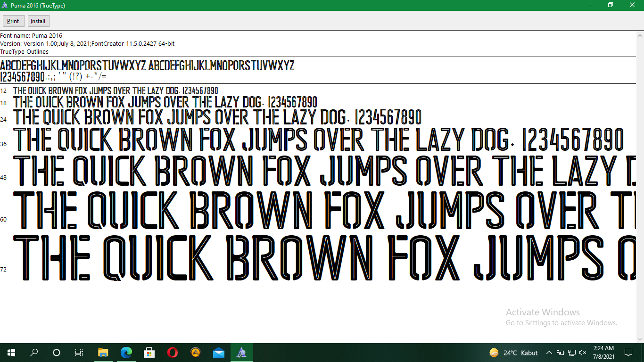This screenshot has width=644, height=362.
Task: Check battery status in the system tray
Action: coord(561,352)
